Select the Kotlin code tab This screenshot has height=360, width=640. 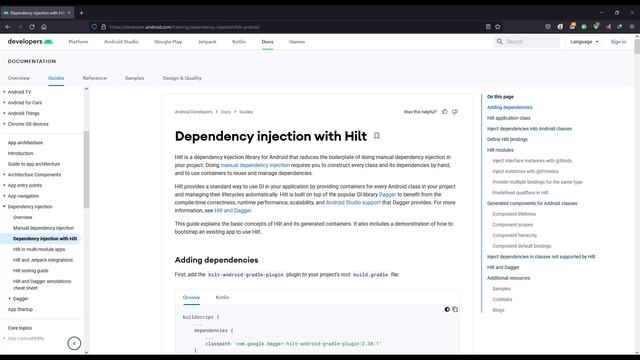222,297
